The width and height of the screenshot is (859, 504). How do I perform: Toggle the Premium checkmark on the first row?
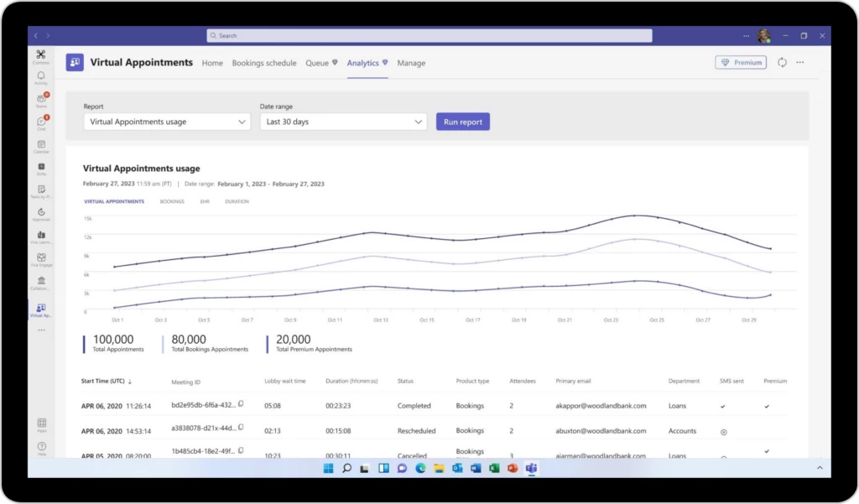click(x=766, y=405)
